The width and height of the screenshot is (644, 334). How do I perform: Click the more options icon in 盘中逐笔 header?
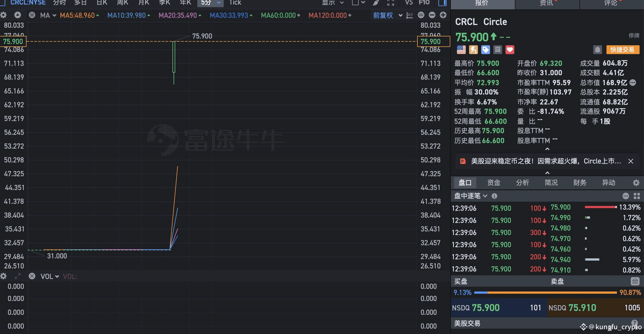click(x=626, y=196)
